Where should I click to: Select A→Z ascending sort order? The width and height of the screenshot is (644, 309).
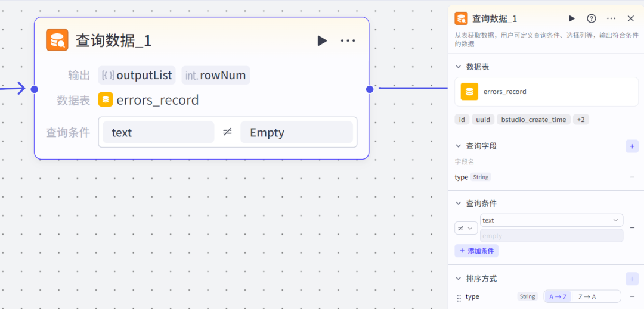pyautogui.click(x=558, y=296)
